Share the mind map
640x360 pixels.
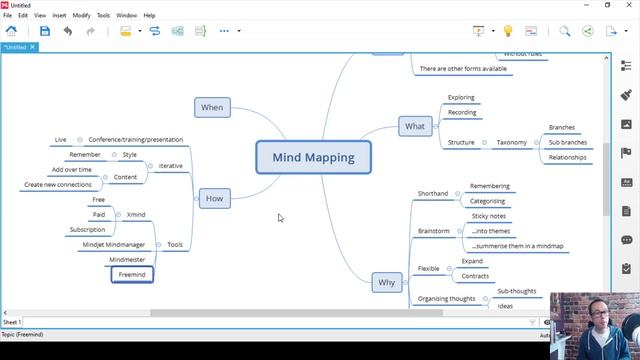[x=588, y=31]
